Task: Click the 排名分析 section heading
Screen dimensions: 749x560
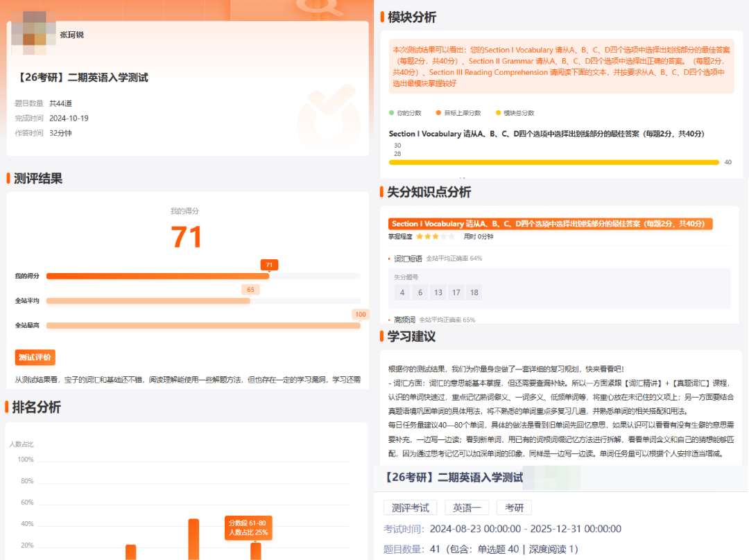Action: tap(37, 408)
